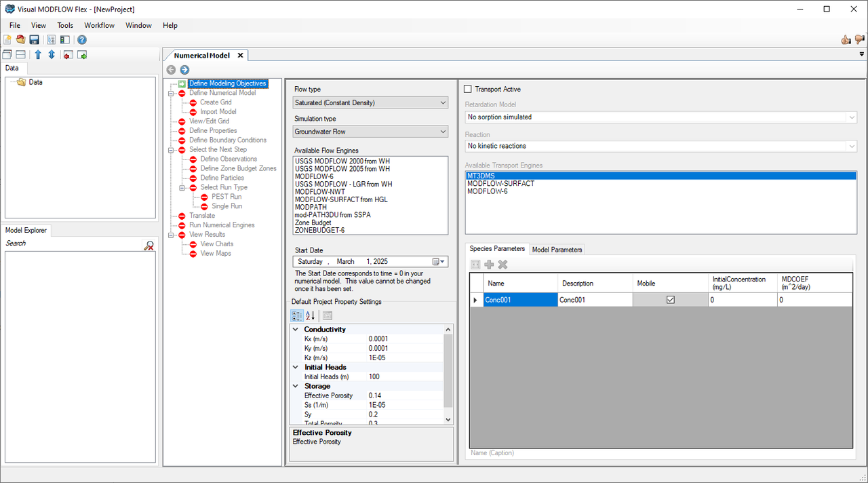This screenshot has height=483, width=868.
Task: Click the Save Project floppy icon
Action: pyautogui.click(x=34, y=40)
